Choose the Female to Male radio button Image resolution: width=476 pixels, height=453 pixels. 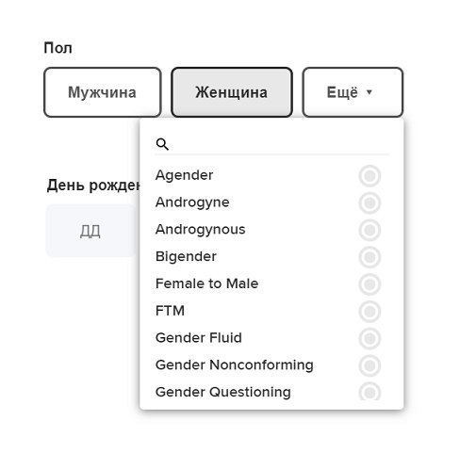point(369,284)
